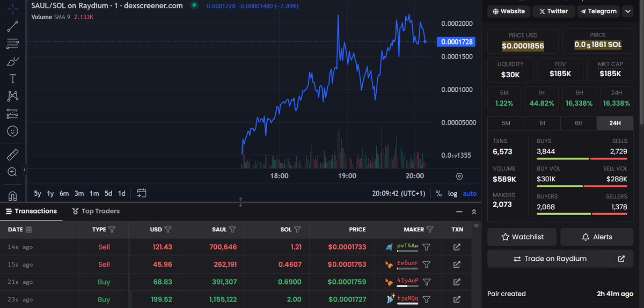
Task: Open the chart patterns tool
Action: click(x=12, y=96)
